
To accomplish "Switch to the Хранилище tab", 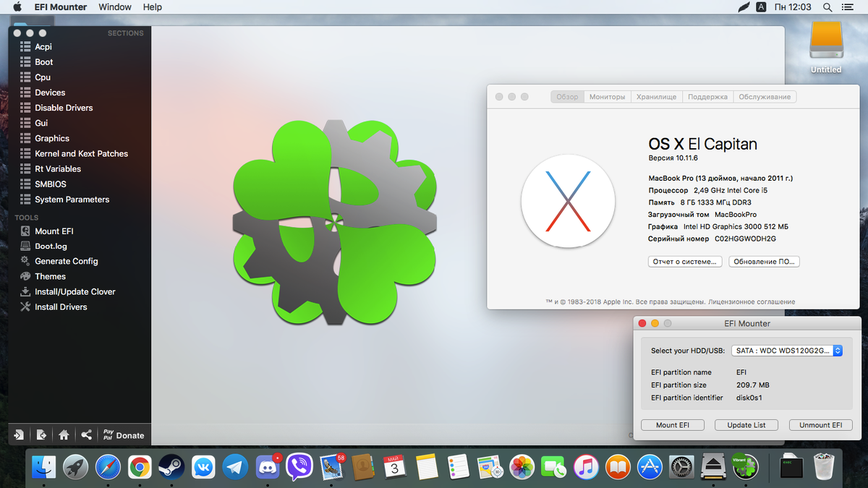I will tap(657, 97).
